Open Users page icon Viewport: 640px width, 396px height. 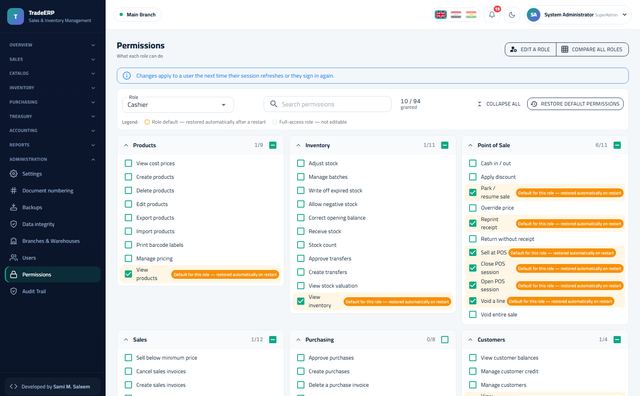[13, 258]
